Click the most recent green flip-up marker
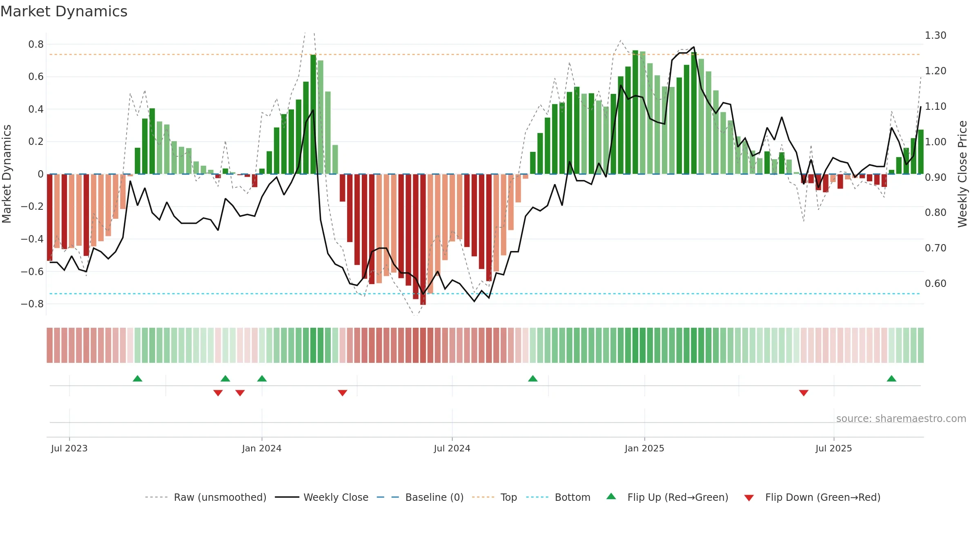The height and width of the screenshot is (551, 980). click(x=892, y=378)
